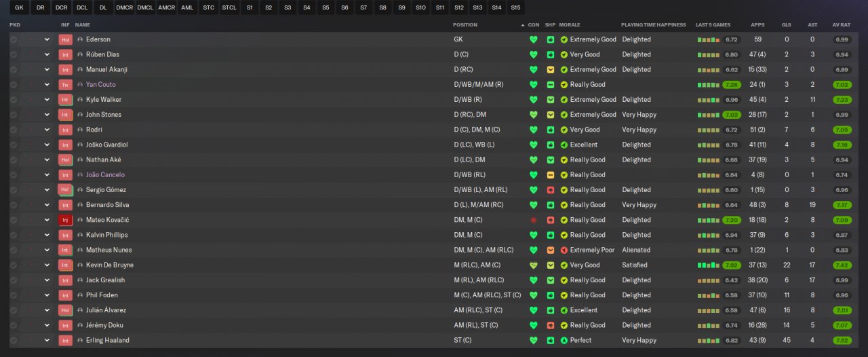The width and height of the screenshot is (868, 357).
Task: Select the S15 substitute slot
Action: pyautogui.click(x=515, y=7)
